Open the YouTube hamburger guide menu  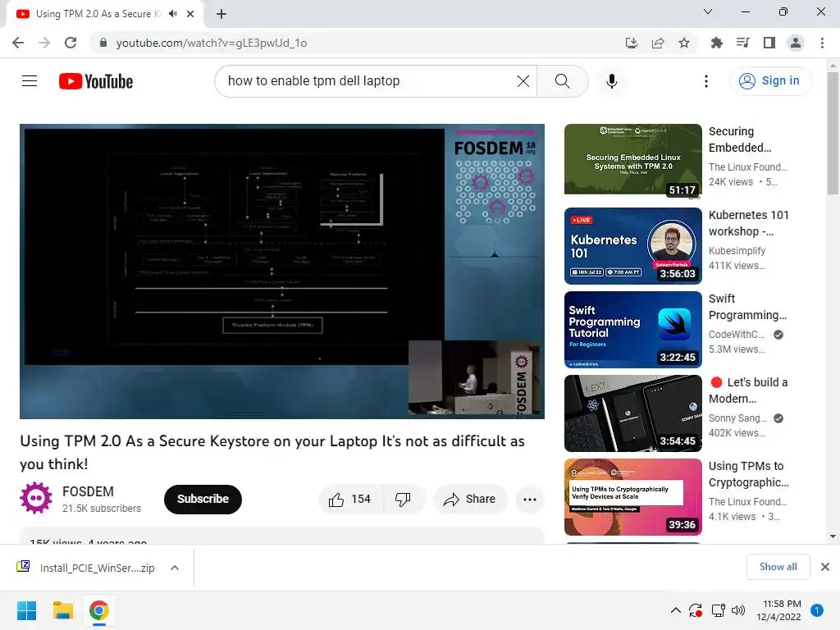tap(30, 81)
